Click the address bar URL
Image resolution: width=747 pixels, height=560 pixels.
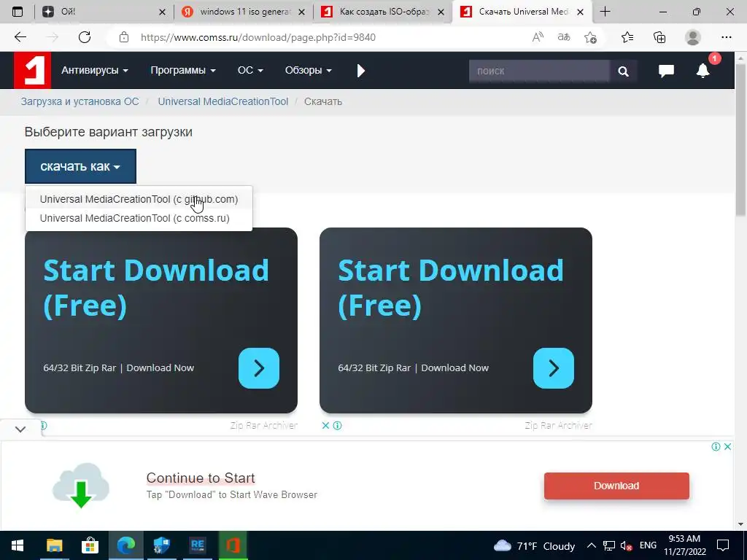click(258, 37)
